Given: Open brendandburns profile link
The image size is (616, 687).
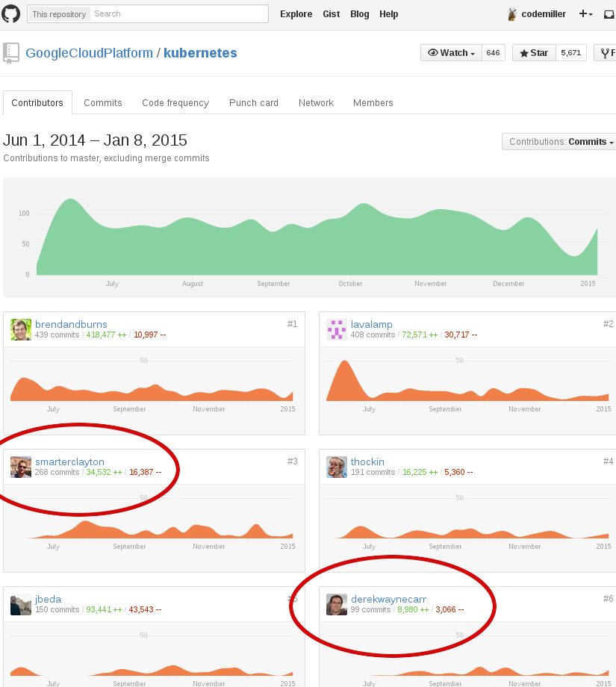Looking at the screenshot, I should [x=71, y=324].
